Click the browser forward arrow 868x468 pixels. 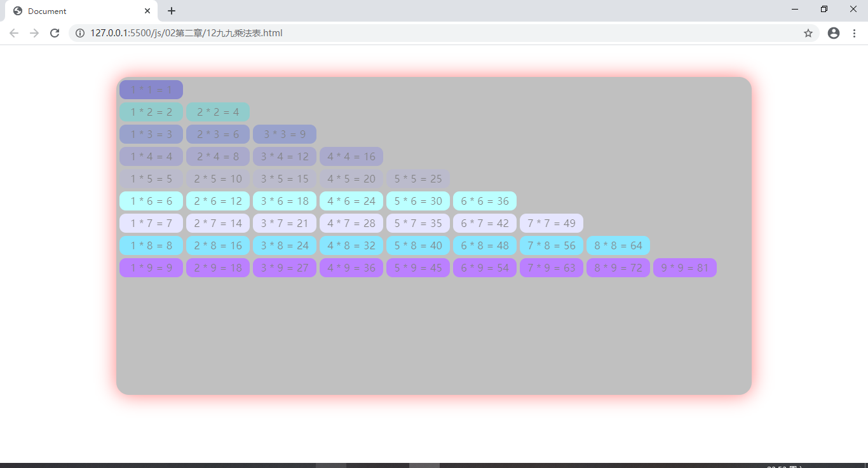(x=34, y=33)
